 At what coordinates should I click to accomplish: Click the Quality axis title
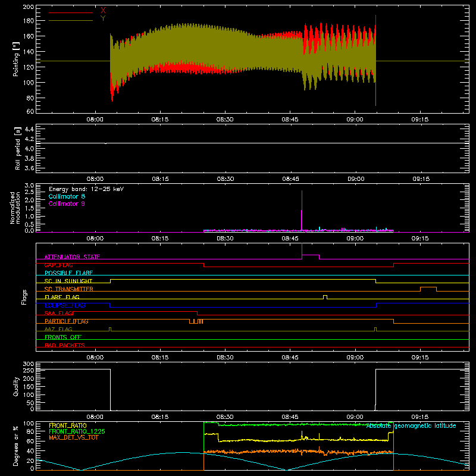pyautogui.click(x=16, y=386)
